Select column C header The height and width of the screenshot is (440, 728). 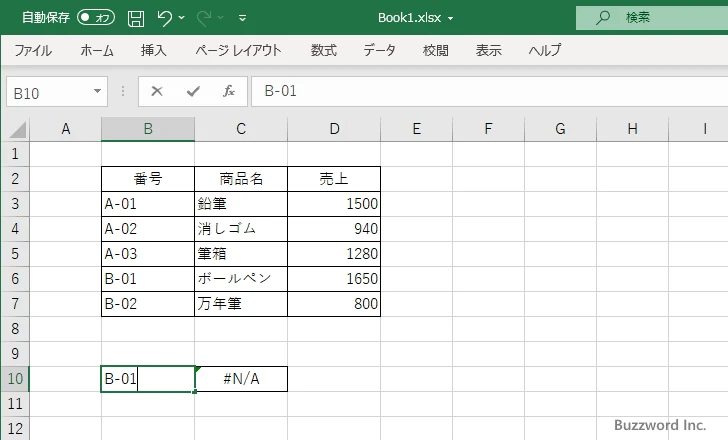point(241,129)
